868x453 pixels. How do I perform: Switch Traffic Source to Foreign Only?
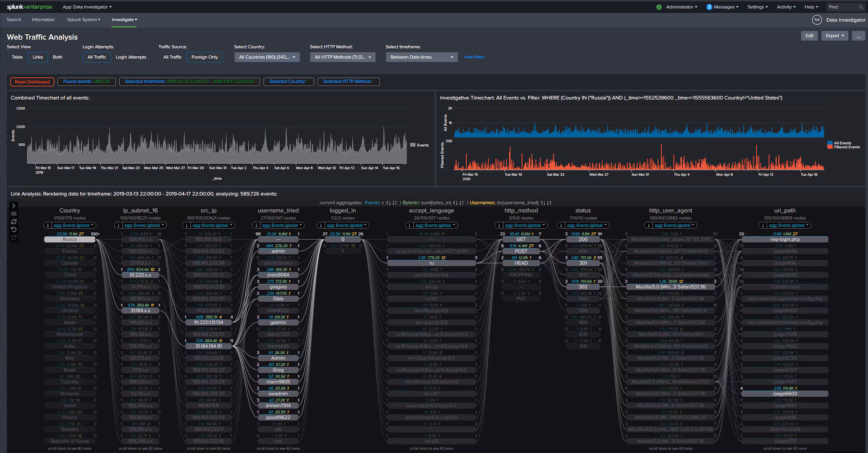[x=204, y=57]
